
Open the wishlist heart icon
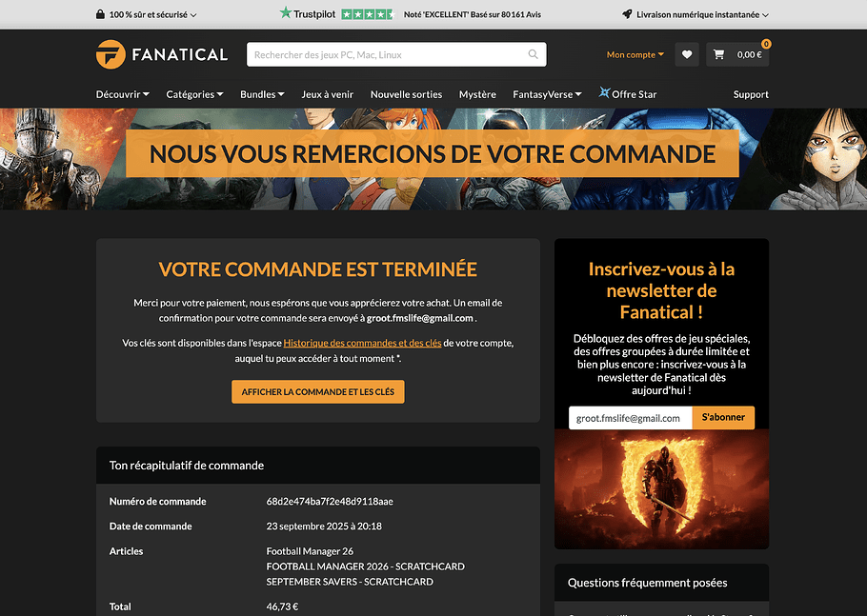click(687, 54)
